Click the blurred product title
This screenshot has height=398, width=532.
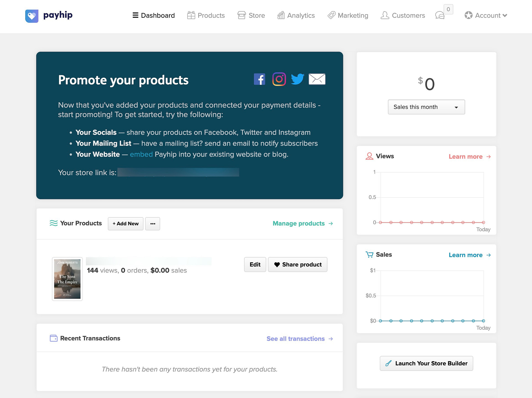coord(149,261)
